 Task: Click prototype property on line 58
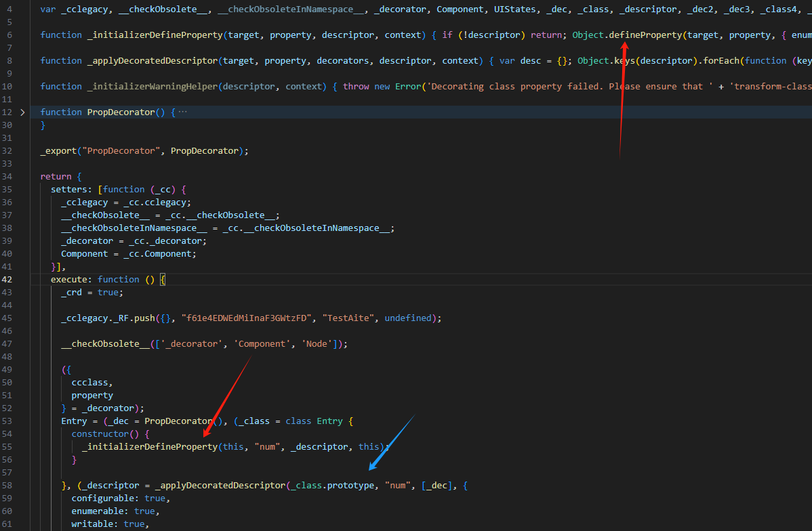350,486
